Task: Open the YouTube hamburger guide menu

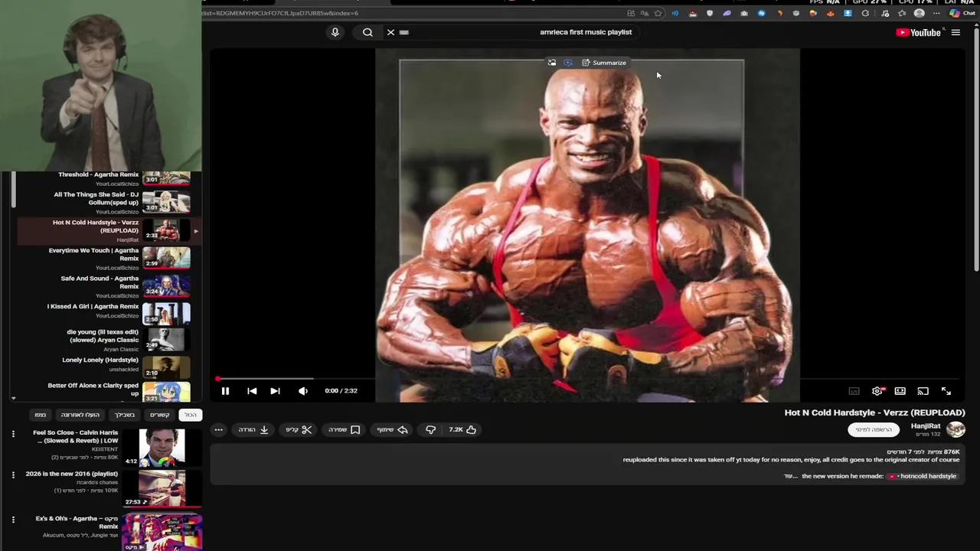Action: click(955, 32)
